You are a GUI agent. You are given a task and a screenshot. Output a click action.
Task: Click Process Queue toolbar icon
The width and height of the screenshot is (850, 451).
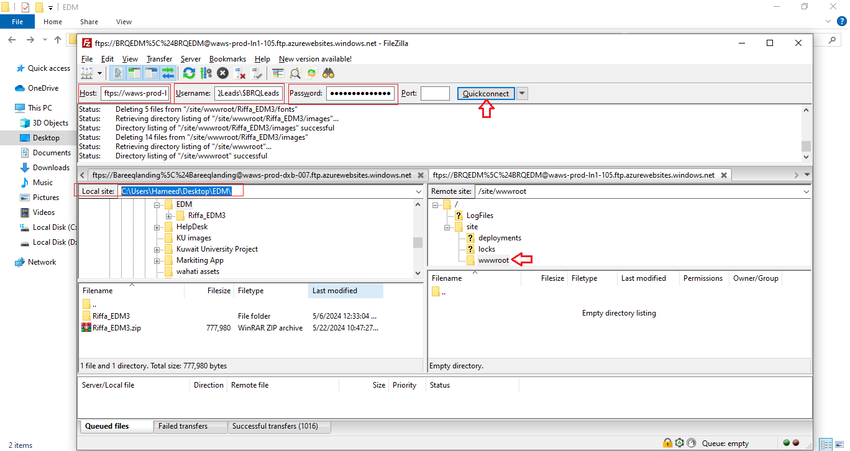click(x=205, y=73)
